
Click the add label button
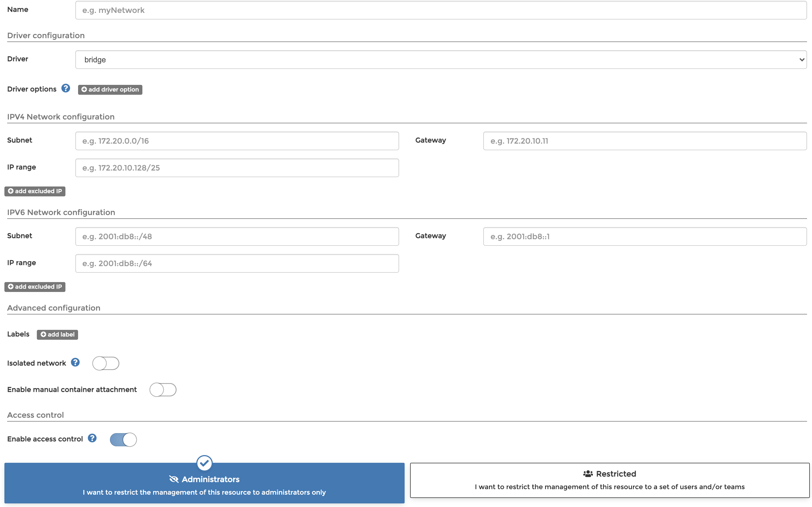coord(57,334)
